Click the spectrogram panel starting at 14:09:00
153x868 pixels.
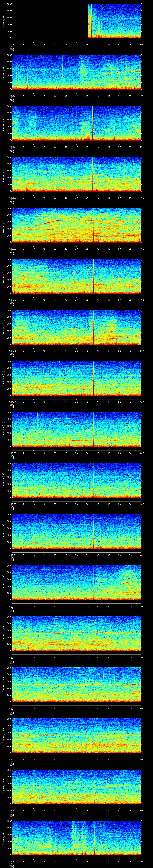tap(77, 21)
